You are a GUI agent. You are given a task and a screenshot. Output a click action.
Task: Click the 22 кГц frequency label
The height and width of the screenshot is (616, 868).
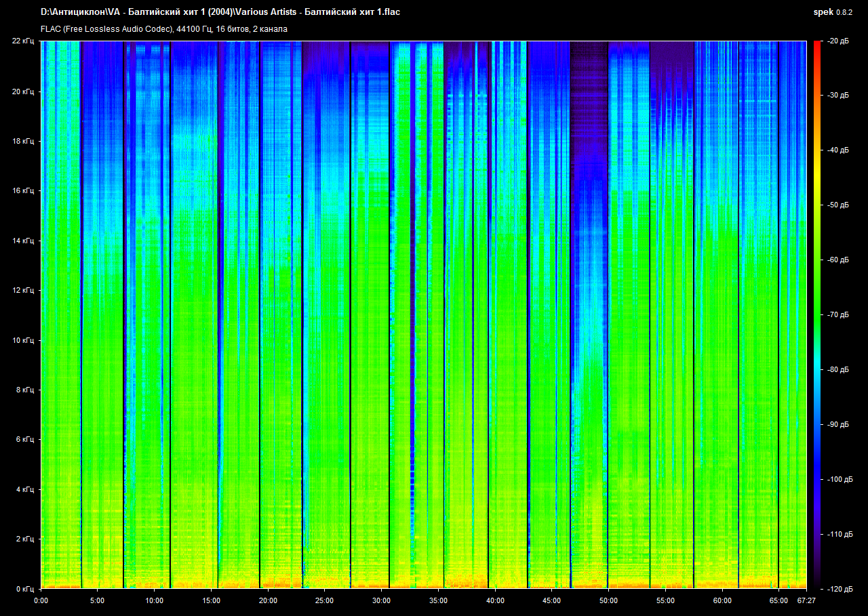[23, 41]
